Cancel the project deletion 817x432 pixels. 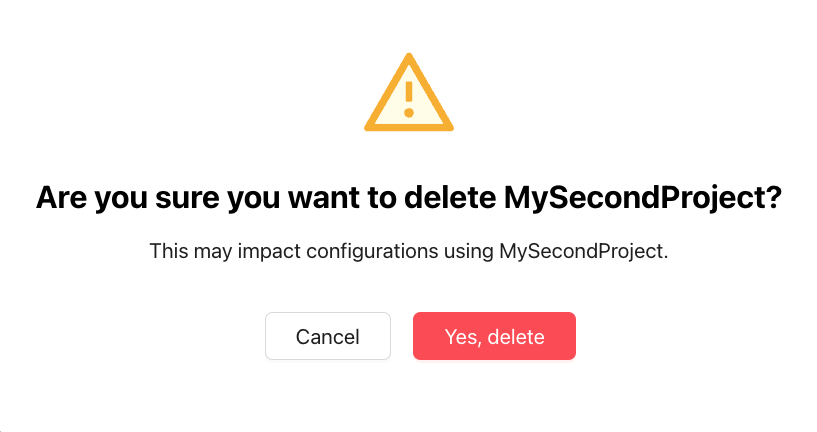coord(328,336)
